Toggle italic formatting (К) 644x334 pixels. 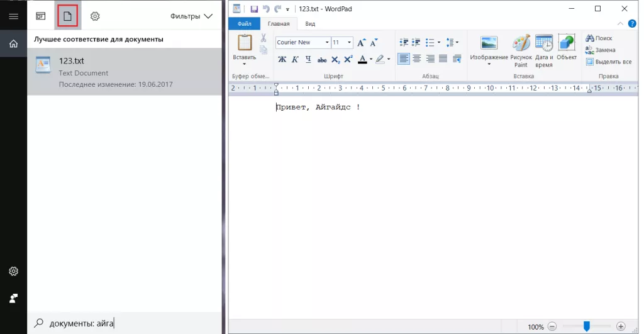295,60
